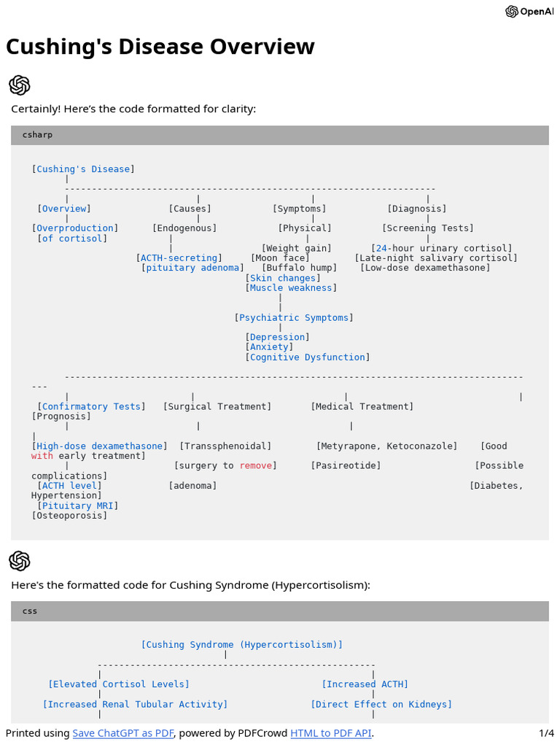The height and width of the screenshot is (747, 560).
Task: Click the ChatGPT avatar above the first response
Action: tap(20, 85)
